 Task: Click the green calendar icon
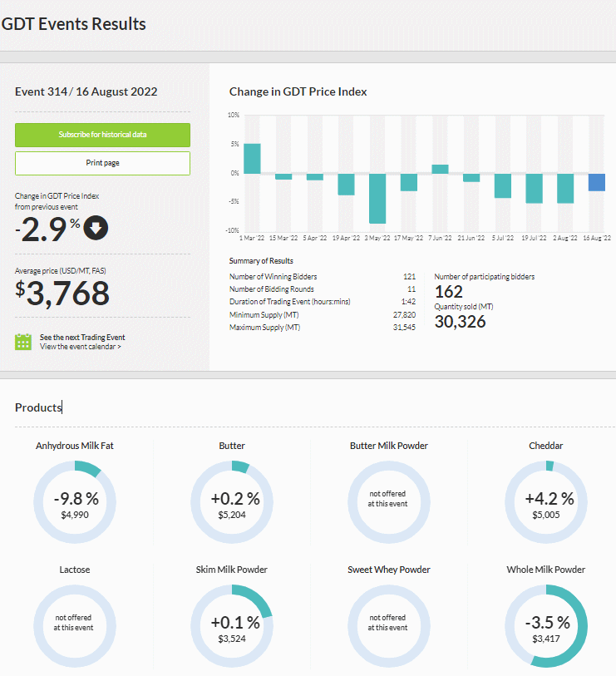[23, 342]
